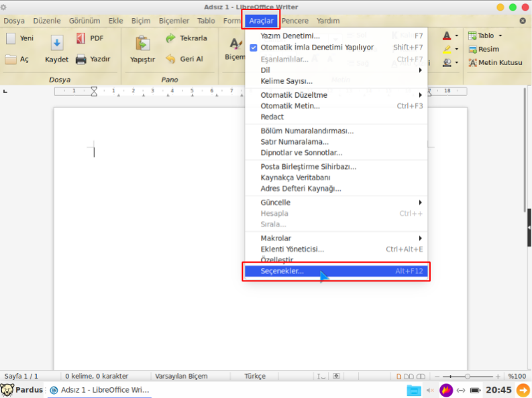Close the document with the X icon
Screen dimensions: 532x398
pos(523,21)
